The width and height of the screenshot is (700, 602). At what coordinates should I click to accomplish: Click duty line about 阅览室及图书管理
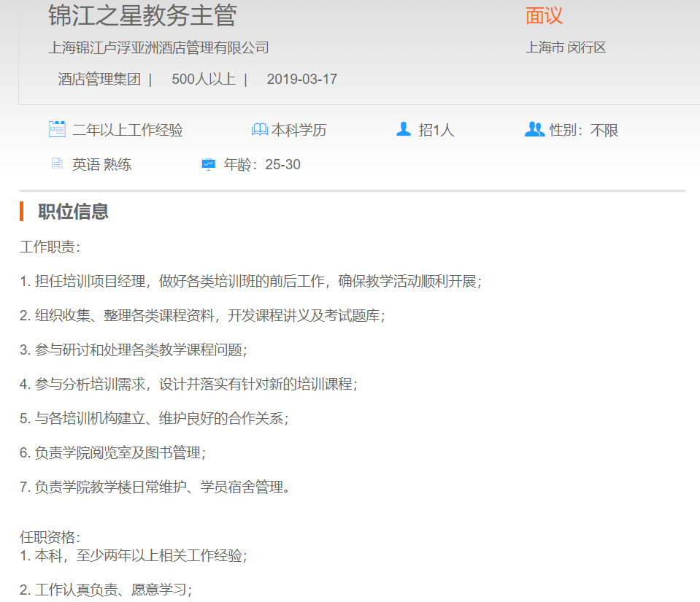[x=113, y=453]
